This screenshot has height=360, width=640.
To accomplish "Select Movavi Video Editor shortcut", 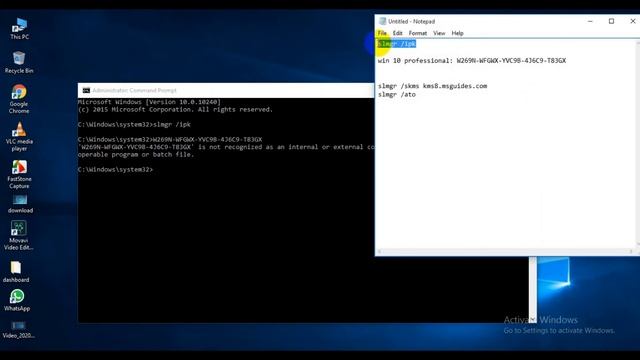I will pos(19,236).
